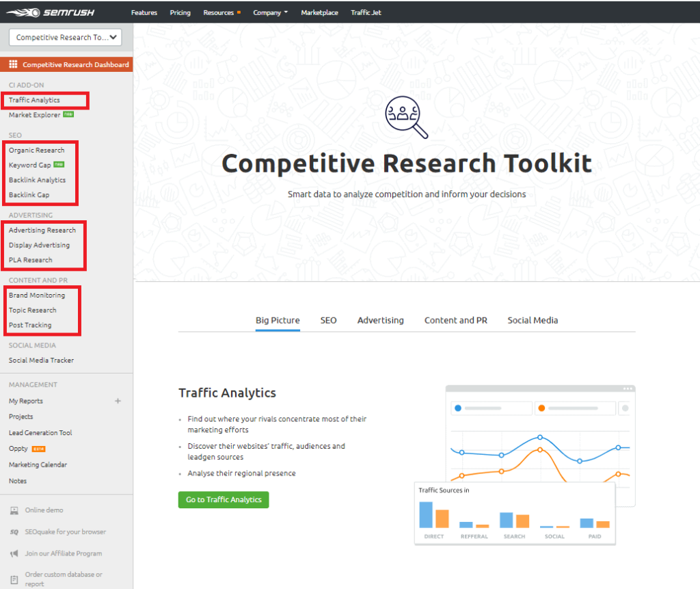Open Brand Monitoring in the sidebar
This screenshot has height=589, width=700.
pos(37,295)
